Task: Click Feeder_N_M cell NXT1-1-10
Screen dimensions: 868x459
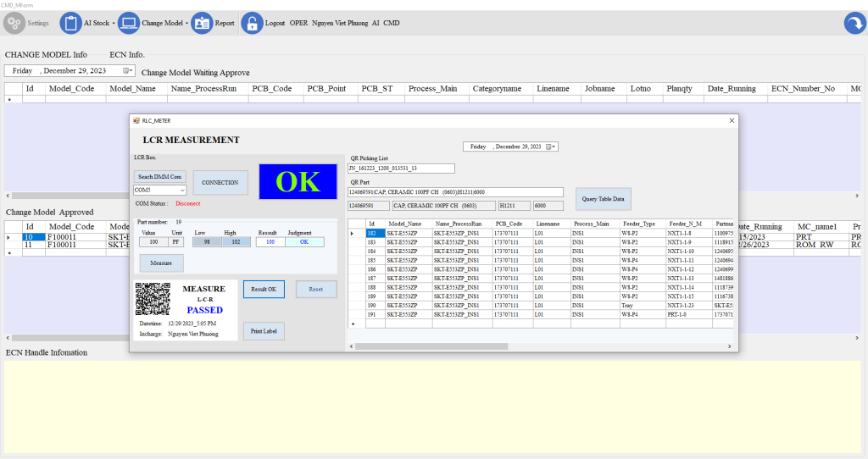Action: point(688,251)
